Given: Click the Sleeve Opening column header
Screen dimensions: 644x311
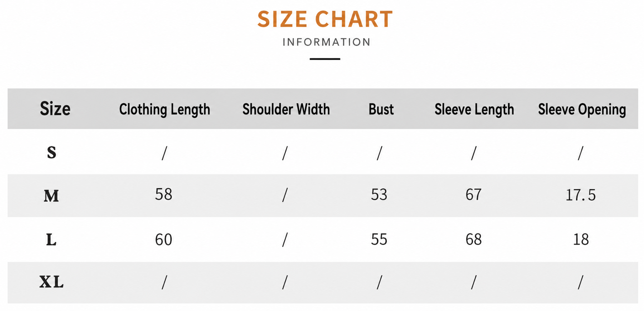Looking at the screenshot, I should point(582,110).
